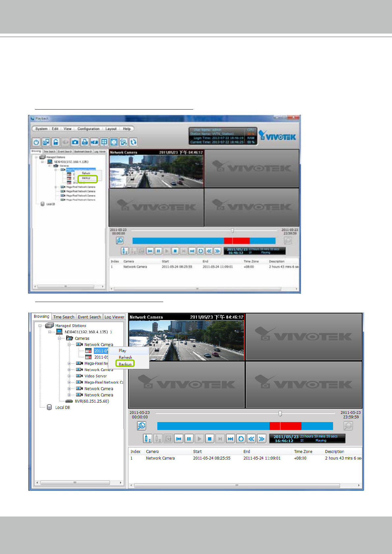Click the power/logout icon in the upper Playback toolbar

coord(36,142)
